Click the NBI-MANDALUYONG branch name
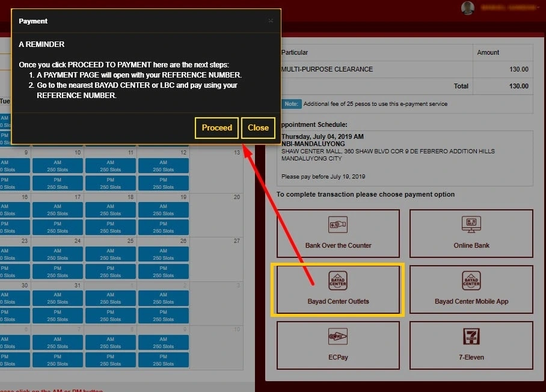 coord(313,144)
